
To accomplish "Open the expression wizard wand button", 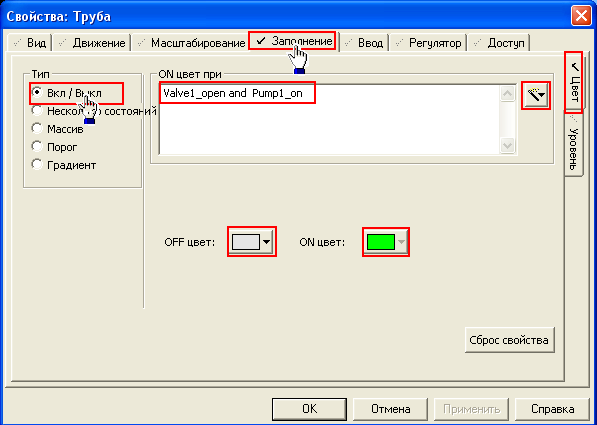I will [536, 96].
